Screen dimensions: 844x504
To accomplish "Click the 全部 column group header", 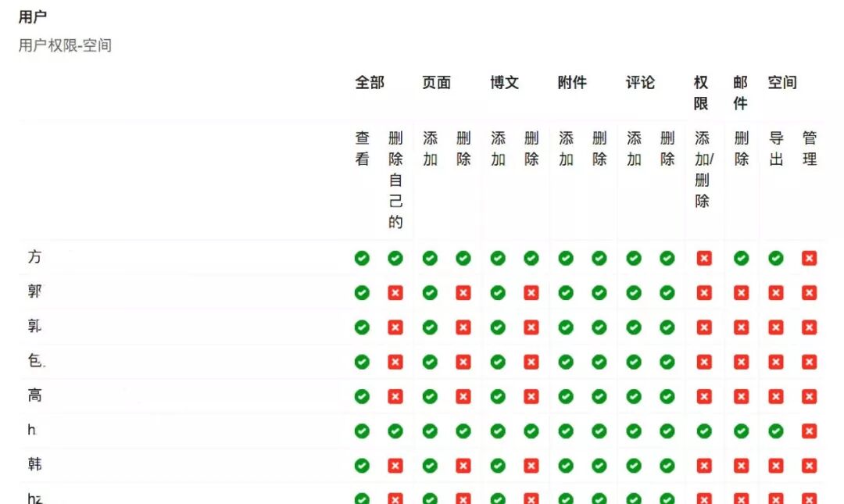I will pyautogui.click(x=369, y=82).
